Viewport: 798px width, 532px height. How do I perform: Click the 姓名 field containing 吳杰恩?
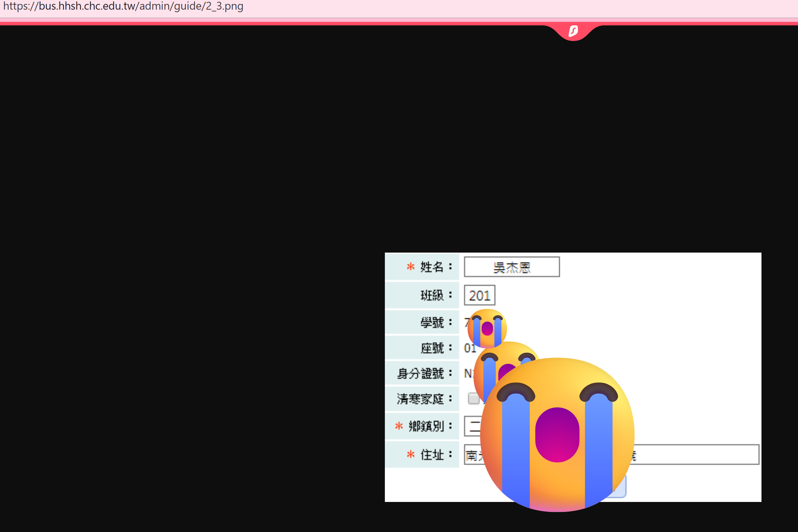pos(512,267)
